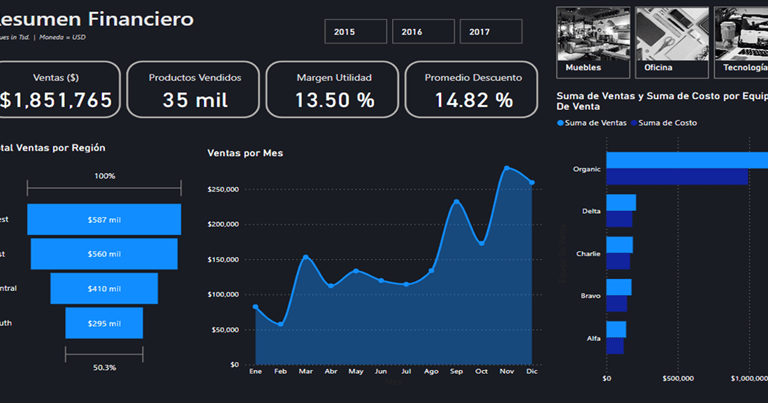Click the 100% funnel percentage label
768x403 pixels.
[104, 176]
